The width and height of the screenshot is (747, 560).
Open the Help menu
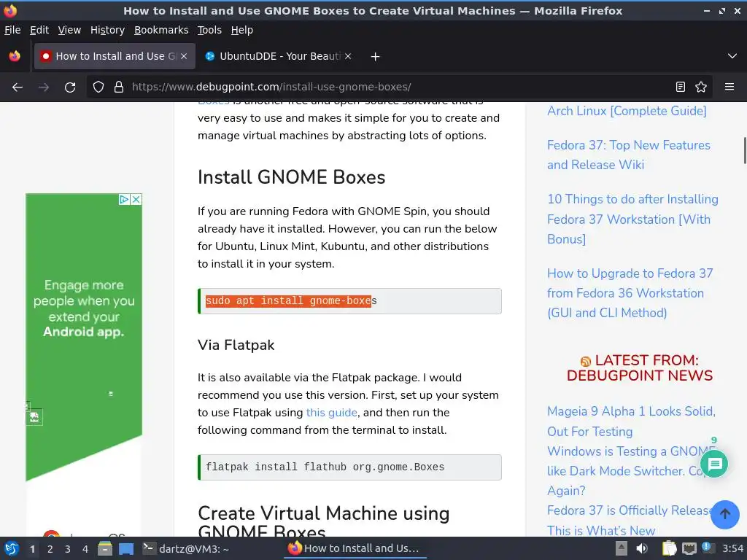pos(242,30)
